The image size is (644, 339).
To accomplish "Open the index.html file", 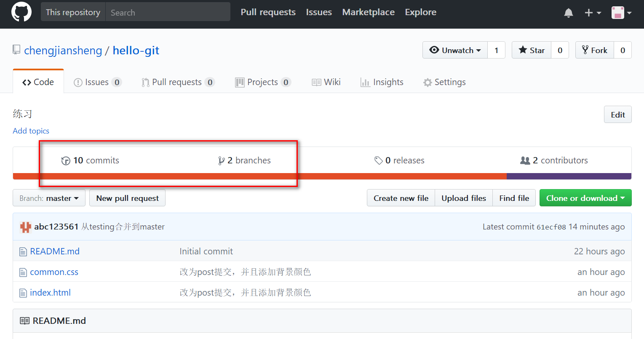I will (51, 293).
